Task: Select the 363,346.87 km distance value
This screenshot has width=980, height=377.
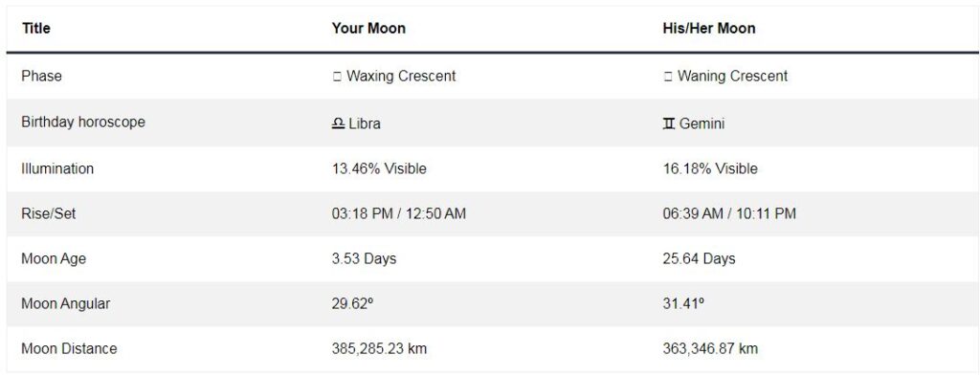Action: click(710, 349)
